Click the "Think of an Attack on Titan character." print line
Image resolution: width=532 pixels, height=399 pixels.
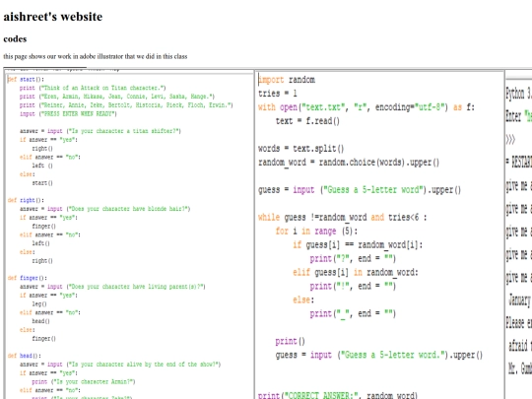coord(93,88)
